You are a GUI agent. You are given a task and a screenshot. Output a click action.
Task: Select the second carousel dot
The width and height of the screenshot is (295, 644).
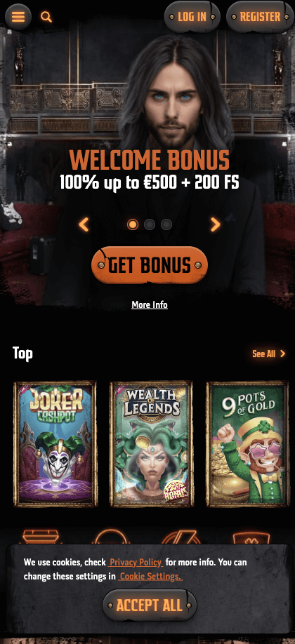click(150, 224)
